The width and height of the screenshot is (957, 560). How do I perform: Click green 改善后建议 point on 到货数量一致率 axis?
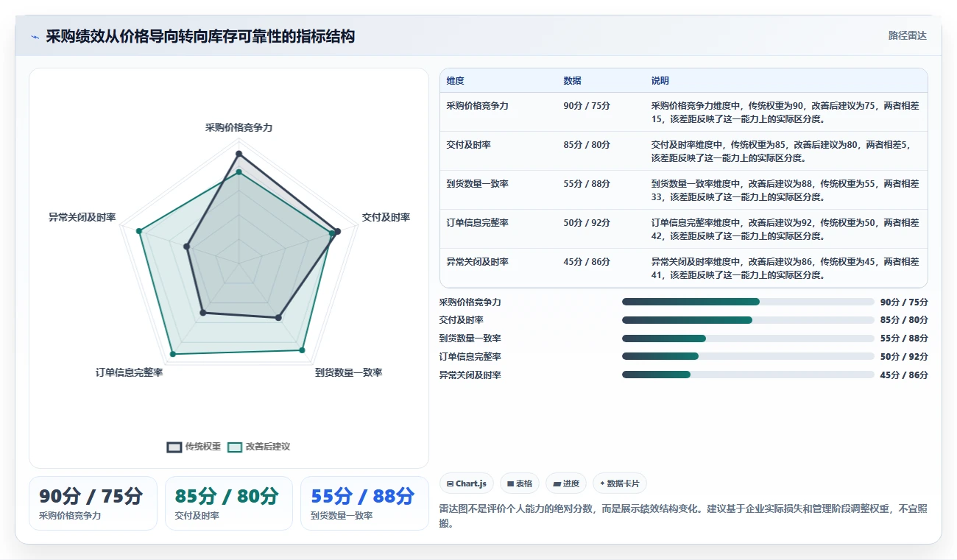[302, 350]
